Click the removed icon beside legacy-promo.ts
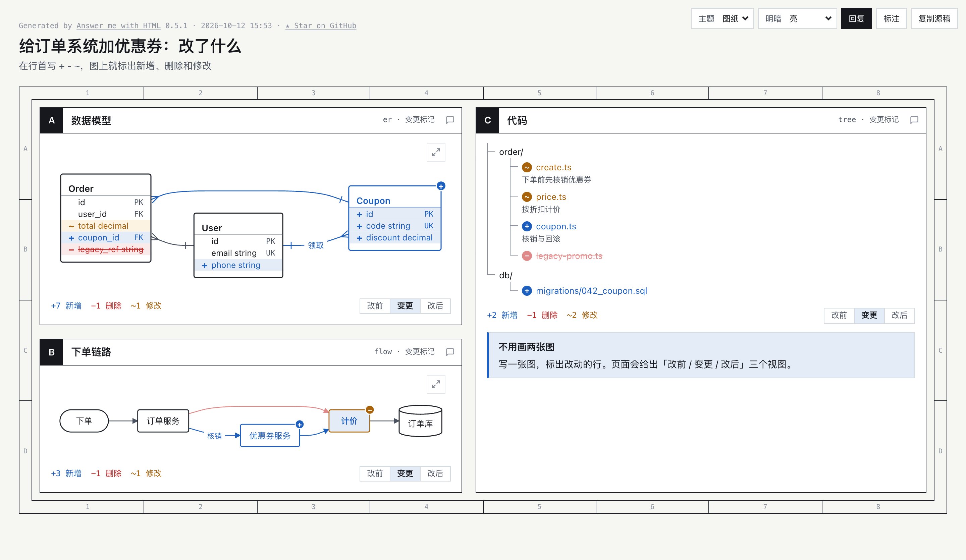 coord(527,256)
